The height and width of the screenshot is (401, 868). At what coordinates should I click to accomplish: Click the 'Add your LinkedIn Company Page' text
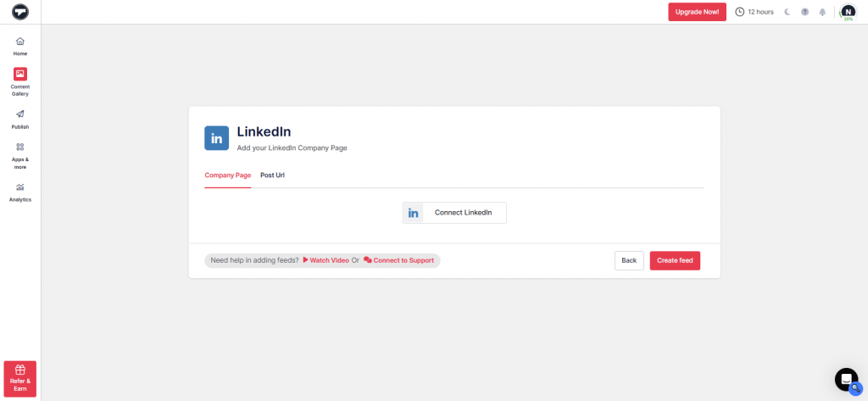(292, 148)
